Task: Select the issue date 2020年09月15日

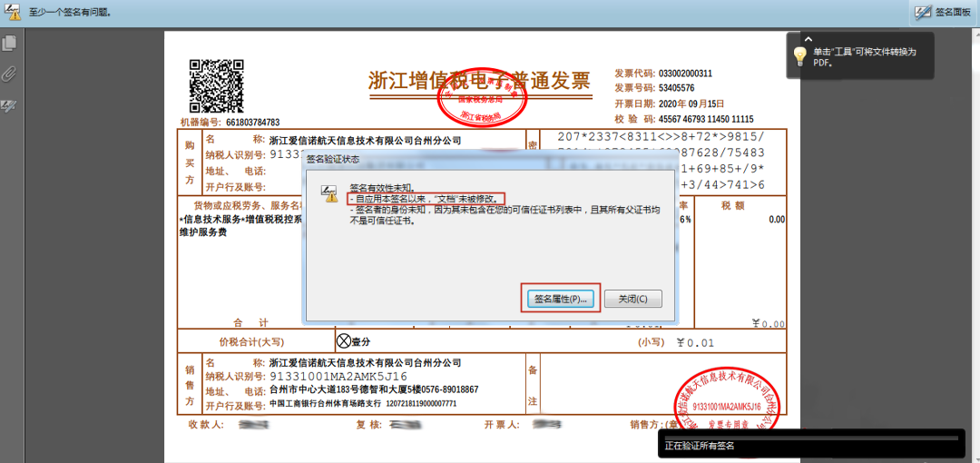Action: click(x=690, y=103)
